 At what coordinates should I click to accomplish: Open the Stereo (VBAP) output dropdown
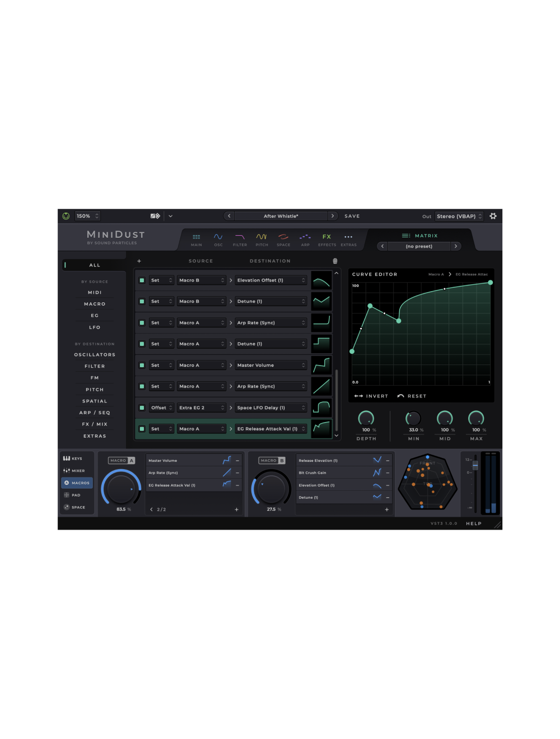[459, 216]
